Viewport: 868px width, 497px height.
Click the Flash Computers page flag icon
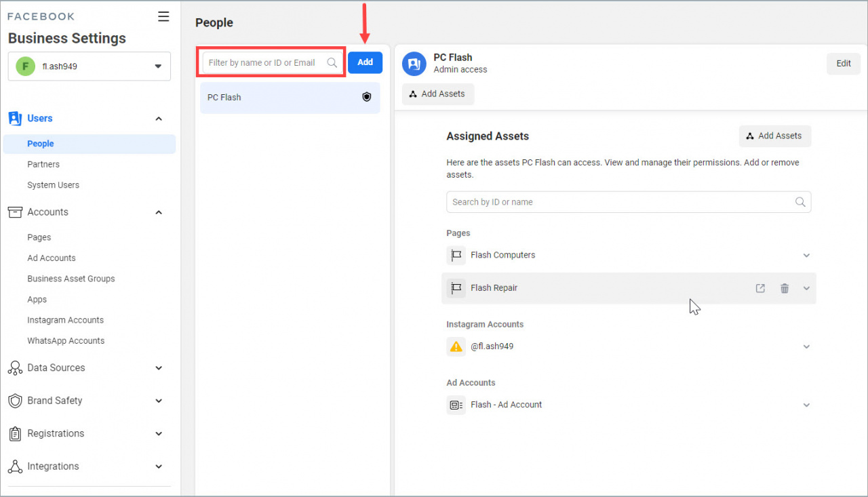point(456,256)
